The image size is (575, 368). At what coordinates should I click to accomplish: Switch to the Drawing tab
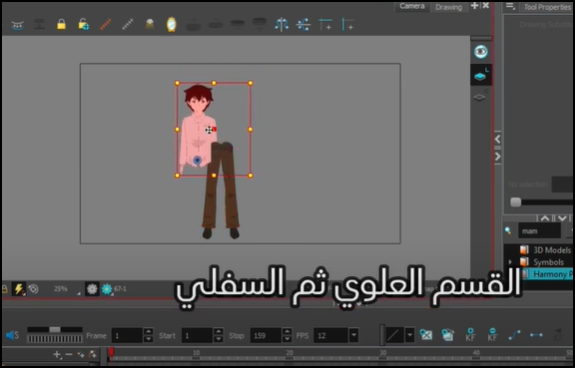tap(448, 7)
